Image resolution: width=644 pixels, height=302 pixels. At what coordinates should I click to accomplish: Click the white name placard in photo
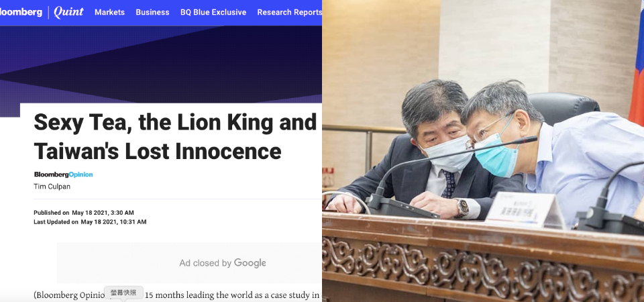(525, 209)
